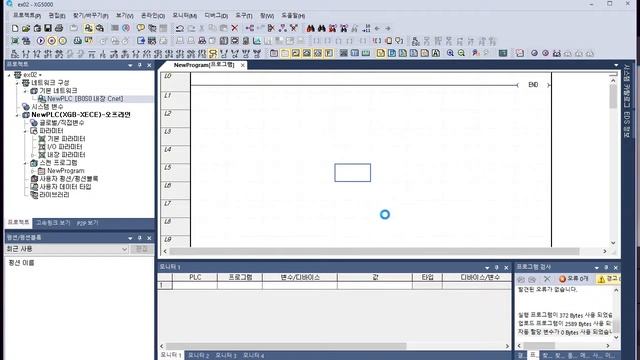Click the highlighted yellow ladder tool icon
Image resolution: width=640 pixels, height=360 pixels.
click(213, 53)
